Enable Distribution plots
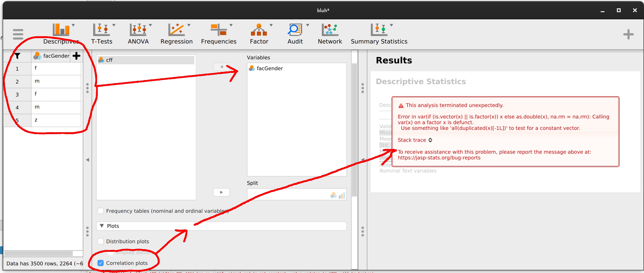 point(100,241)
